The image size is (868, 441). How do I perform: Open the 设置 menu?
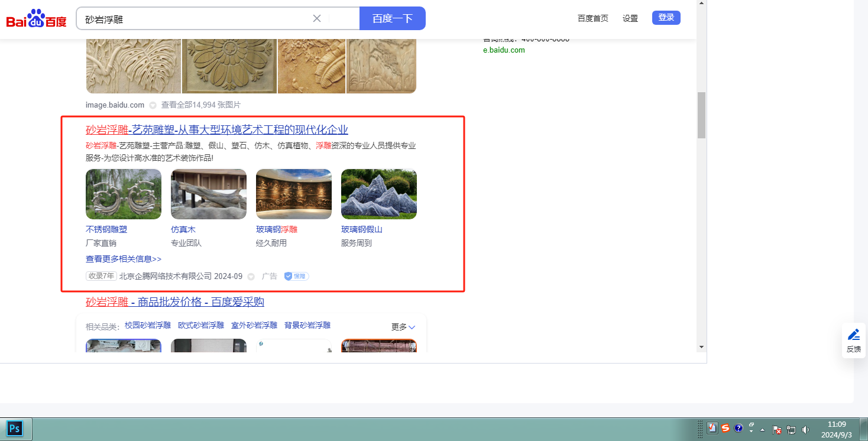tap(630, 18)
